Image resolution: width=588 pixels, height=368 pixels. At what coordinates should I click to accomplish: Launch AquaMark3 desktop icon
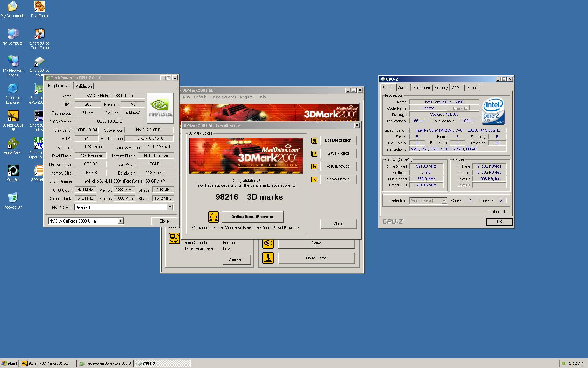(x=13, y=146)
